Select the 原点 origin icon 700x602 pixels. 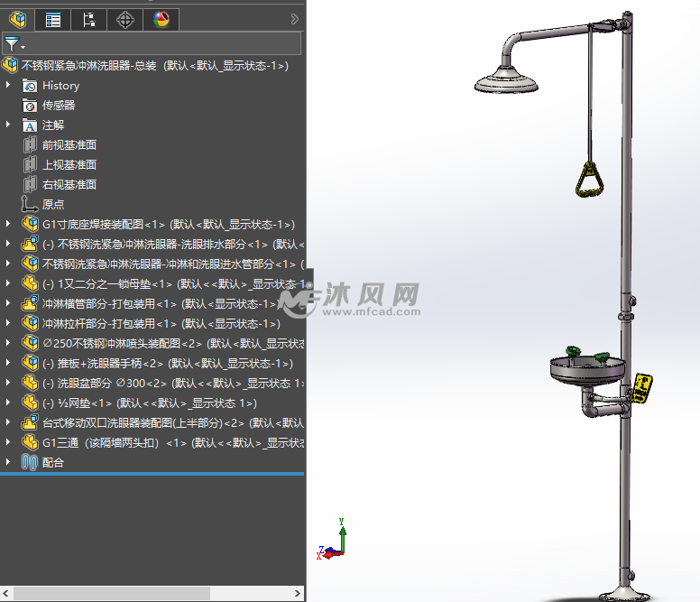30,204
